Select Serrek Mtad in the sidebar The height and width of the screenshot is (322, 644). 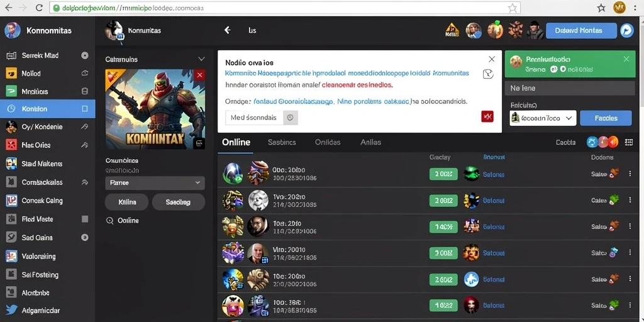click(40, 55)
